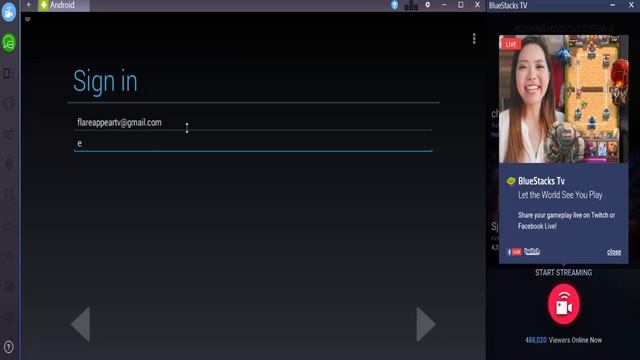This screenshot has width=640, height=360.
Task: Click the Facebook Live icon in the promo card
Action: coord(514,252)
